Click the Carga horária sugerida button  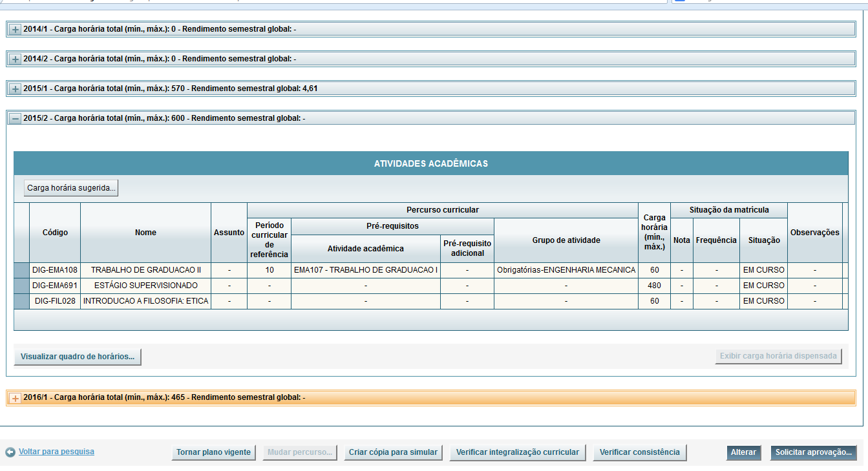(71, 188)
